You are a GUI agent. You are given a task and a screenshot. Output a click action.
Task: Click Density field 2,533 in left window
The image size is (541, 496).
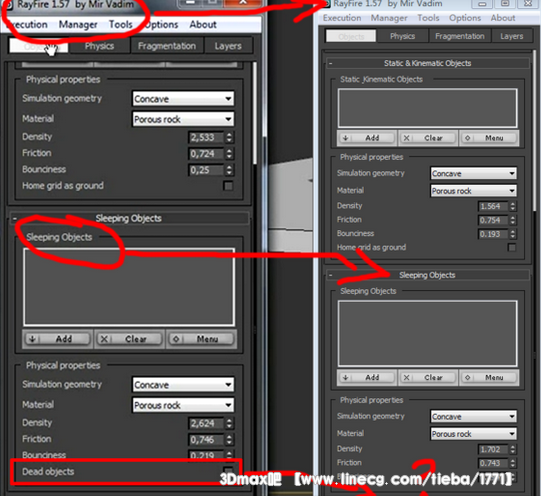(206, 137)
